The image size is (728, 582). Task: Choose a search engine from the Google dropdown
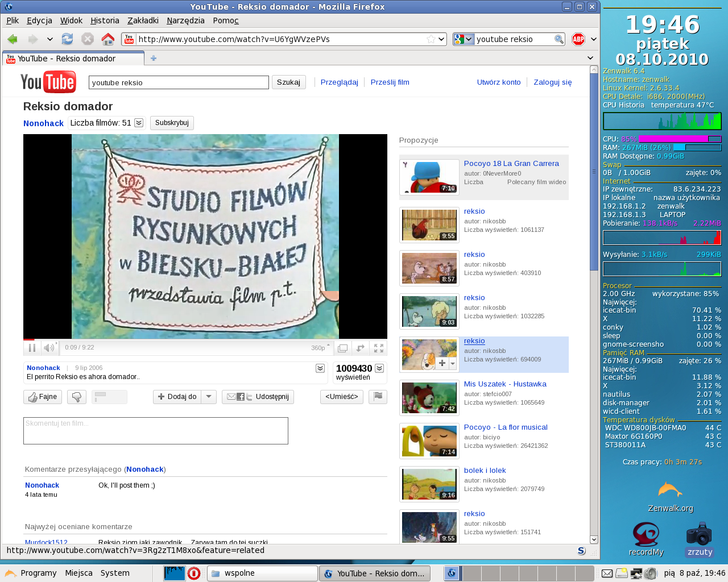pyautogui.click(x=464, y=39)
